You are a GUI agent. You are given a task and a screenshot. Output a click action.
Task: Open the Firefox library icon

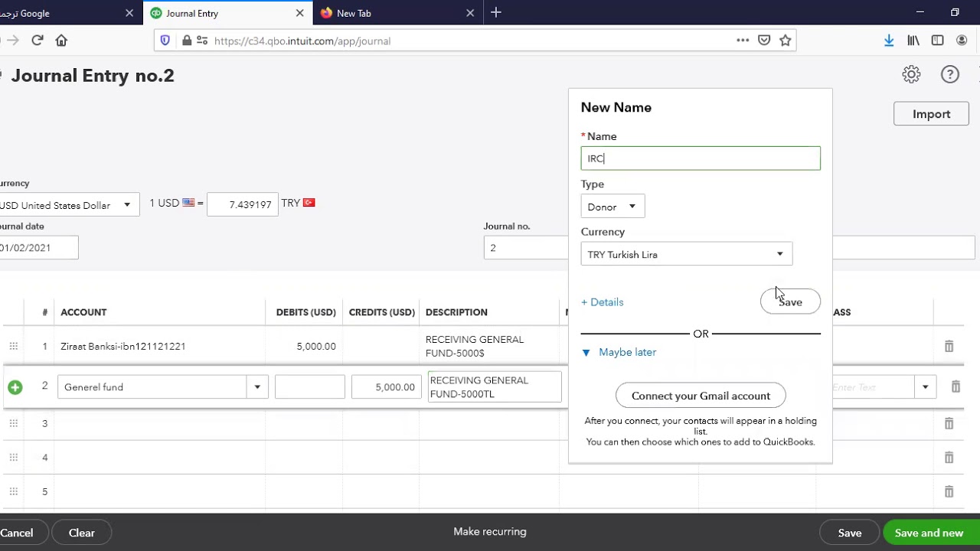(913, 41)
